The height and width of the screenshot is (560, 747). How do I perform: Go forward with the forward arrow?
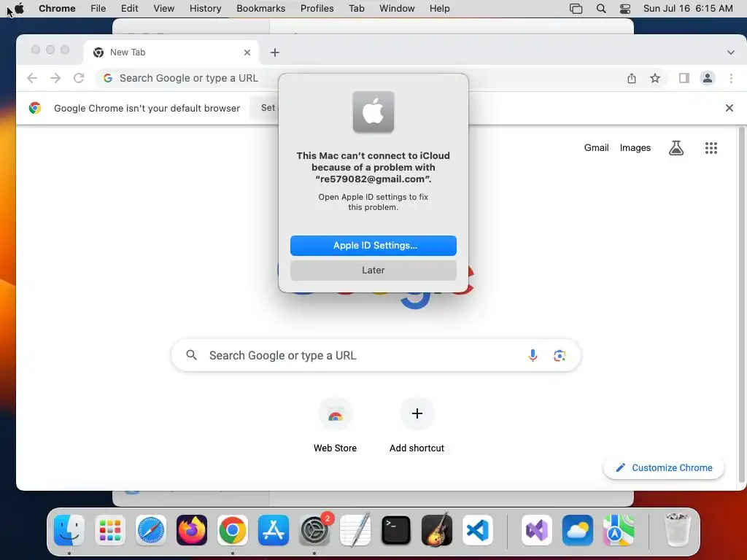(x=55, y=78)
